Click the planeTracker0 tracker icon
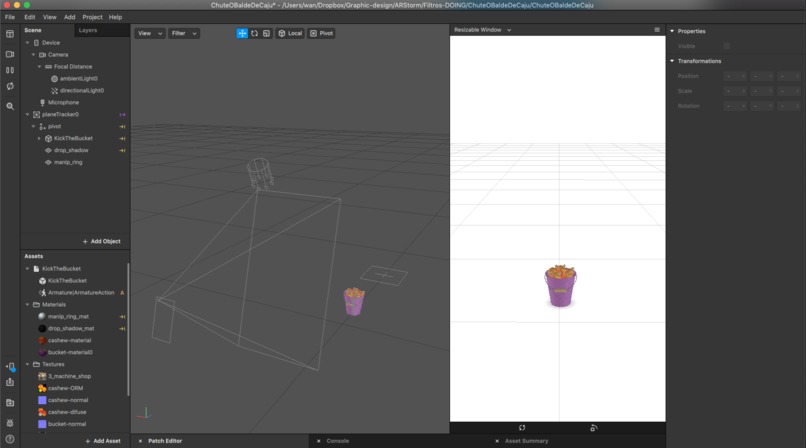This screenshot has height=448, width=806. 36,115
